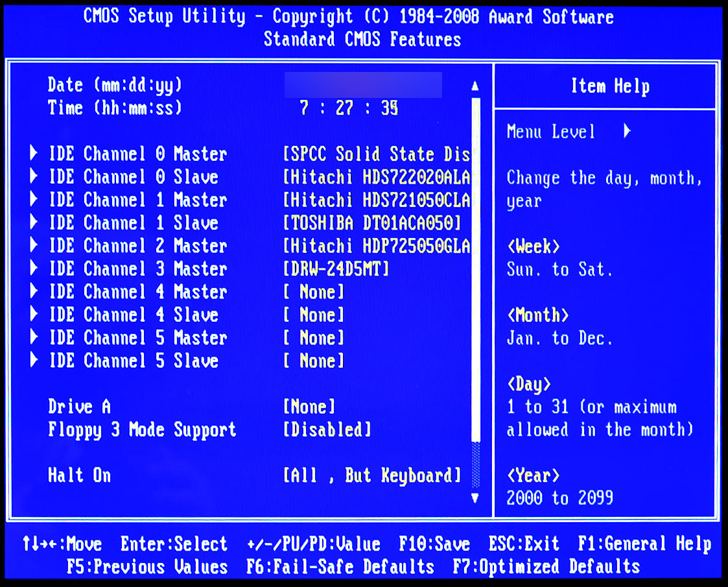Select the blurred Date value field
Image resolution: width=728 pixels, height=587 pixels.
click(x=363, y=84)
